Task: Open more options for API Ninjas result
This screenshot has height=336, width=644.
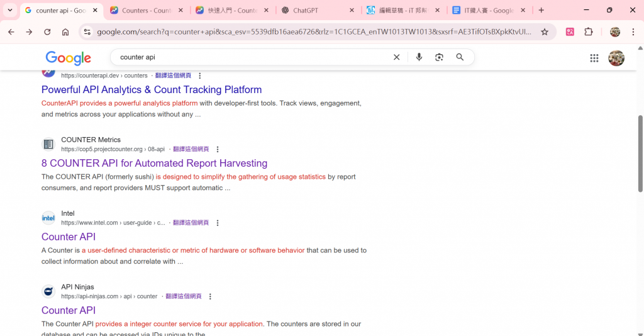Action: (210, 296)
